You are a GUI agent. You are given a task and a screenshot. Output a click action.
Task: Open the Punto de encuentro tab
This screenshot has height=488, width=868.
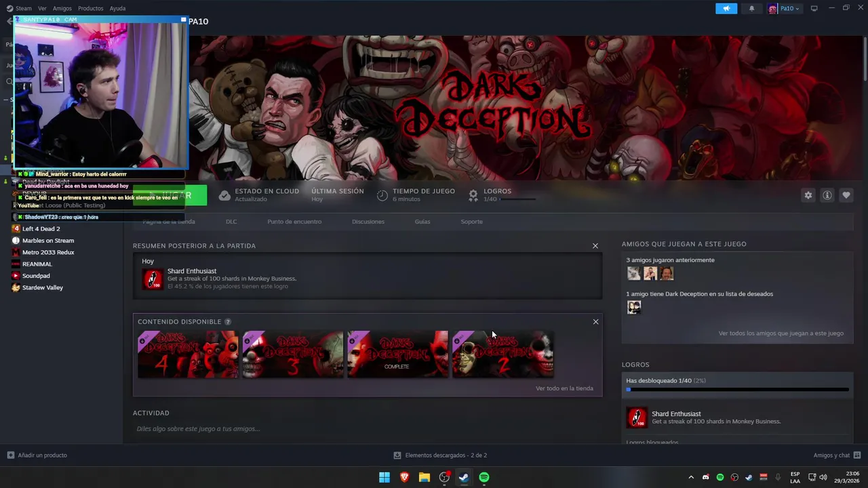[x=294, y=222]
